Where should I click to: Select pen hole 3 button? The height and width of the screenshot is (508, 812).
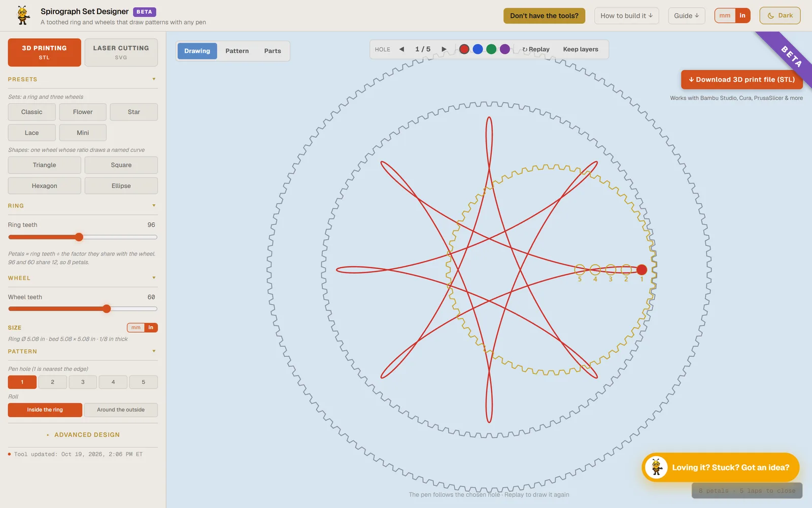(83, 382)
